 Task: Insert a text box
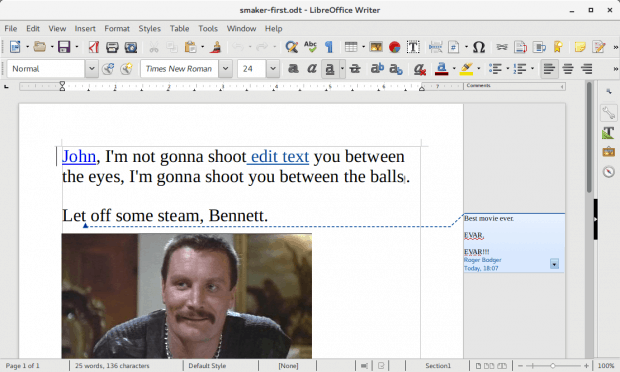click(413, 47)
